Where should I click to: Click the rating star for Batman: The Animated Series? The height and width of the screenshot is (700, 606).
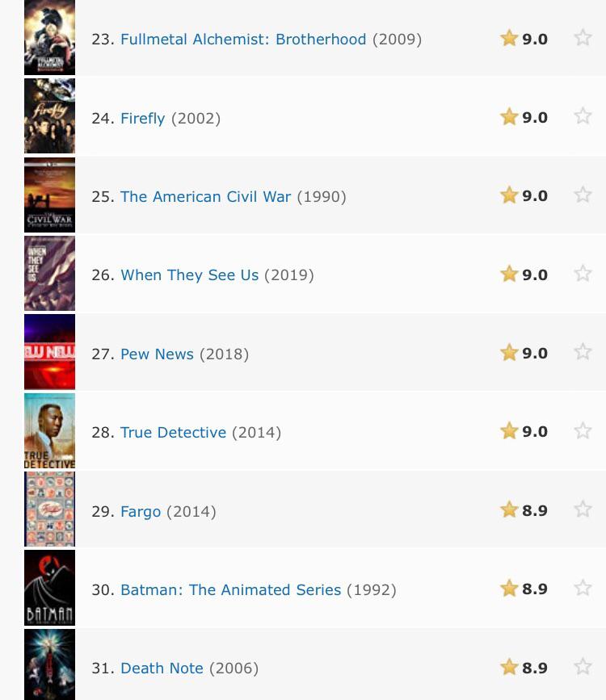pyautogui.click(x=509, y=588)
